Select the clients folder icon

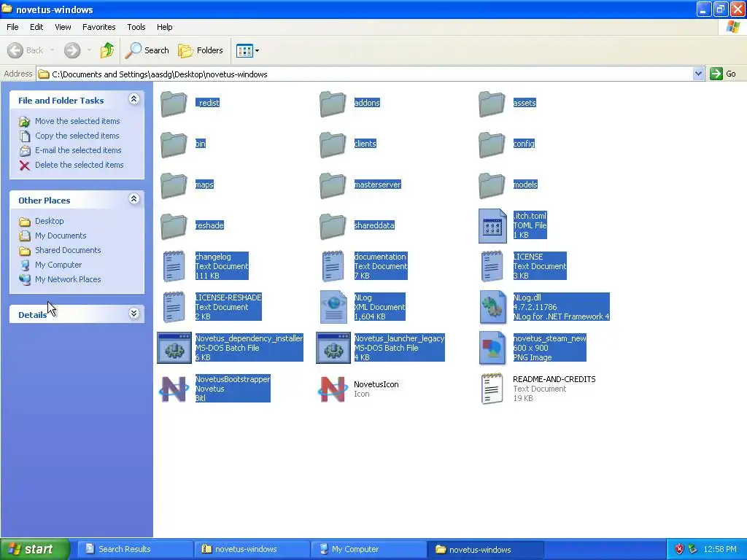[x=333, y=144]
